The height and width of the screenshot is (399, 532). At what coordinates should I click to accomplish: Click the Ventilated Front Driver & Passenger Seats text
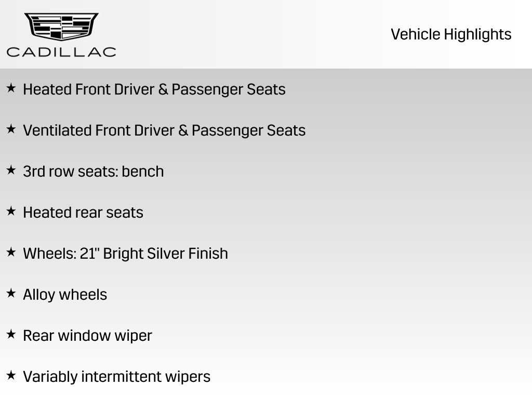pyautogui.click(x=164, y=130)
